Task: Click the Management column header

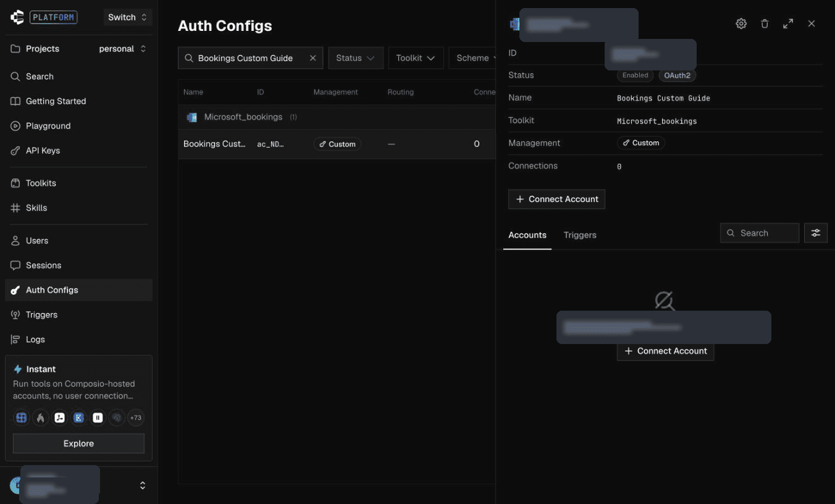Action: [335, 92]
